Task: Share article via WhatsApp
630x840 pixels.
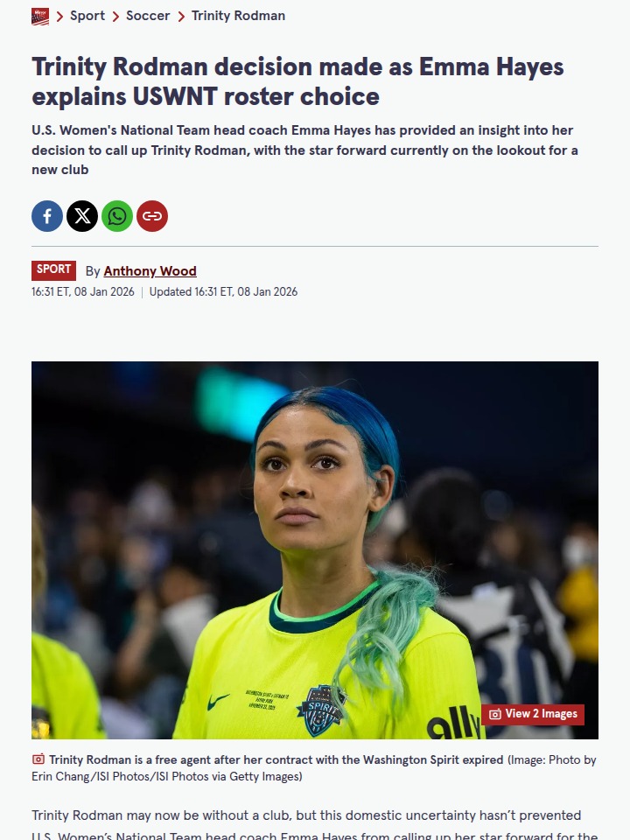Action: coord(117,216)
